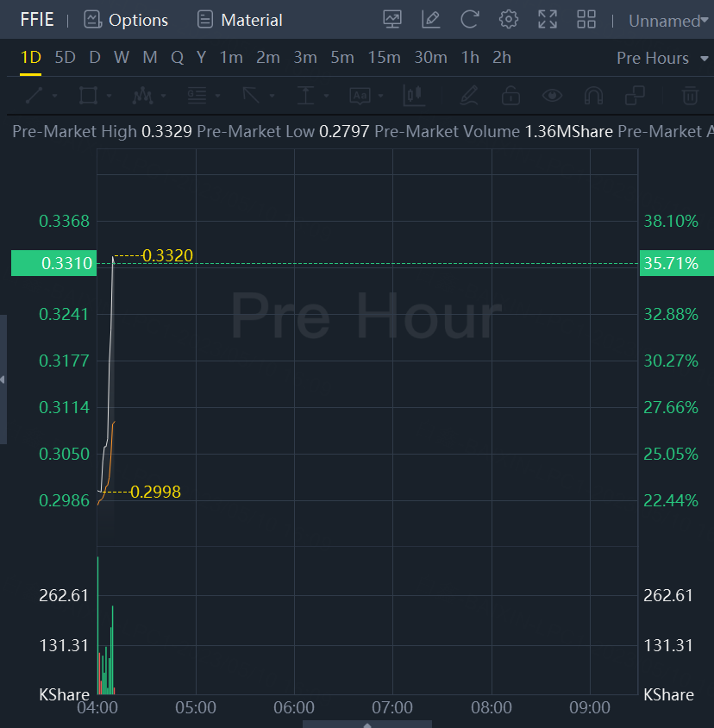Open the multi-chart grid layout icon
The image size is (714, 728).
click(x=586, y=19)
